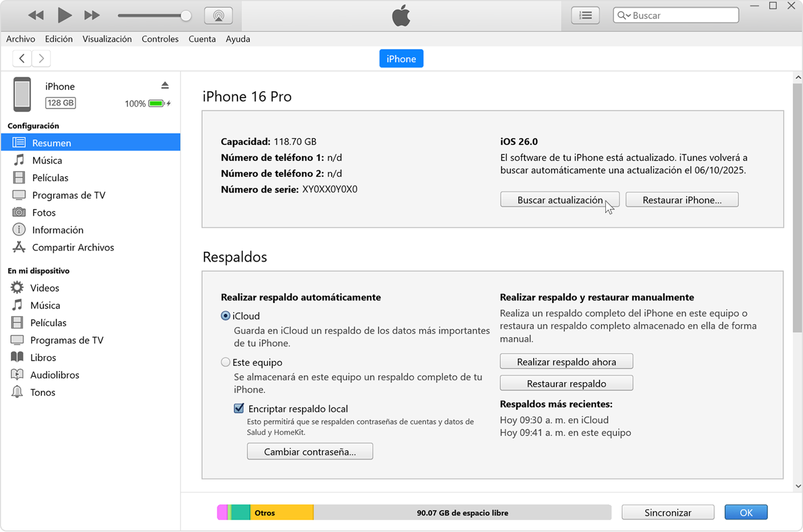Open the Controles menu
803x532 pixels.
pyautogui.click(x=160, y=39)
